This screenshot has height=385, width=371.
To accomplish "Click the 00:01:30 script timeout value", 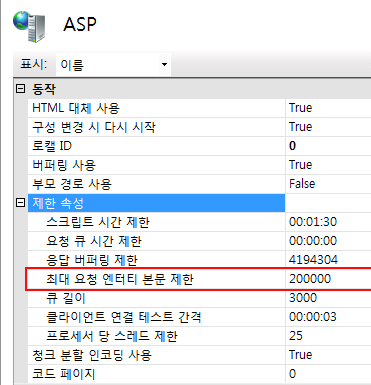I will 313,222.
